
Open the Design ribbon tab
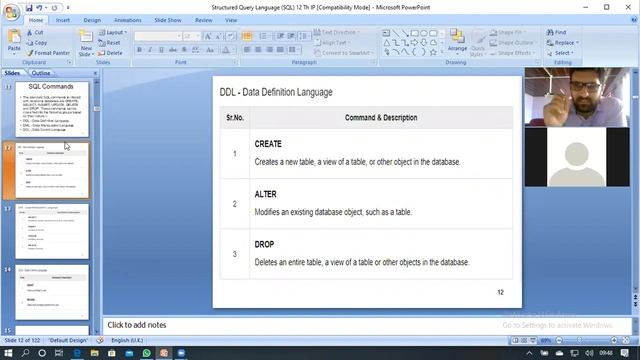point(92,20)
